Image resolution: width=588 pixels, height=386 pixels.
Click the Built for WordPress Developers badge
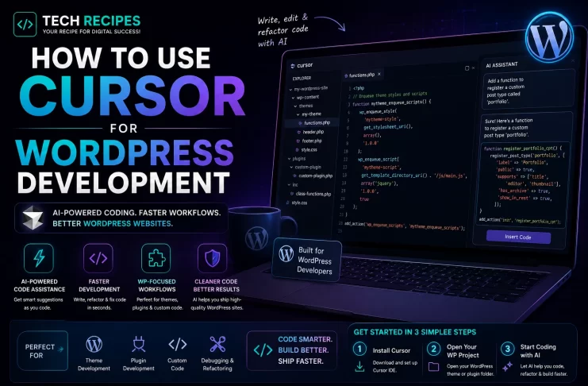click(307, 260)
